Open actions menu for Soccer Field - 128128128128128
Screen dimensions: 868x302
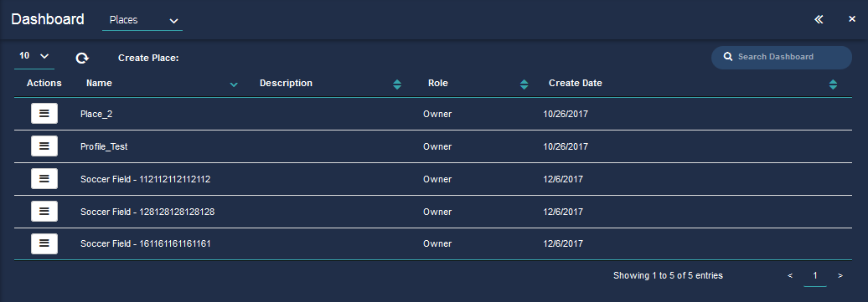pos(44,212)
